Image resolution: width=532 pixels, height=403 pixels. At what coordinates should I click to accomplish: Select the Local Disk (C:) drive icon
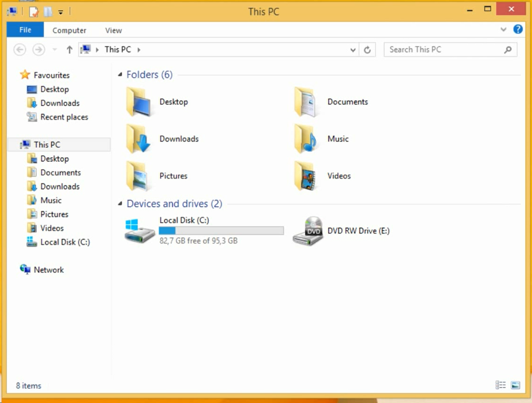(139, 231)
